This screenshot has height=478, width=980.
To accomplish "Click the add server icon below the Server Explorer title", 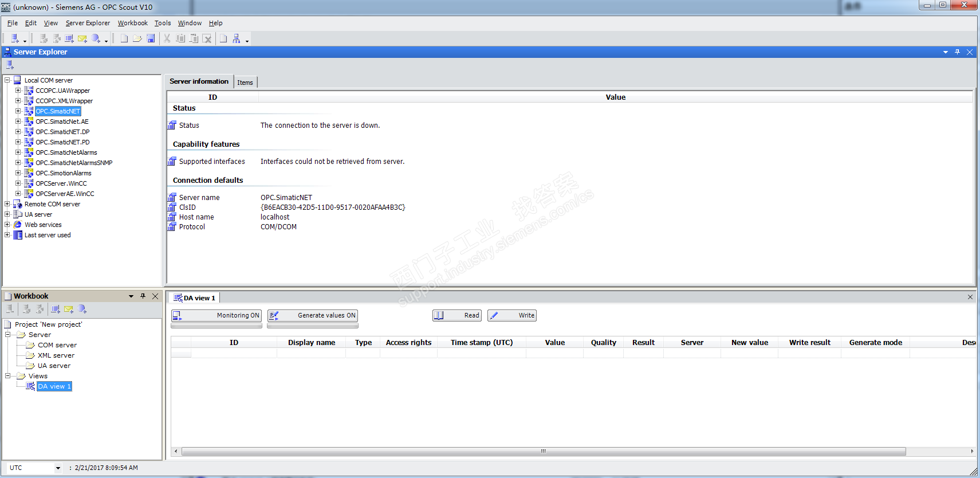I will [10, 65].
